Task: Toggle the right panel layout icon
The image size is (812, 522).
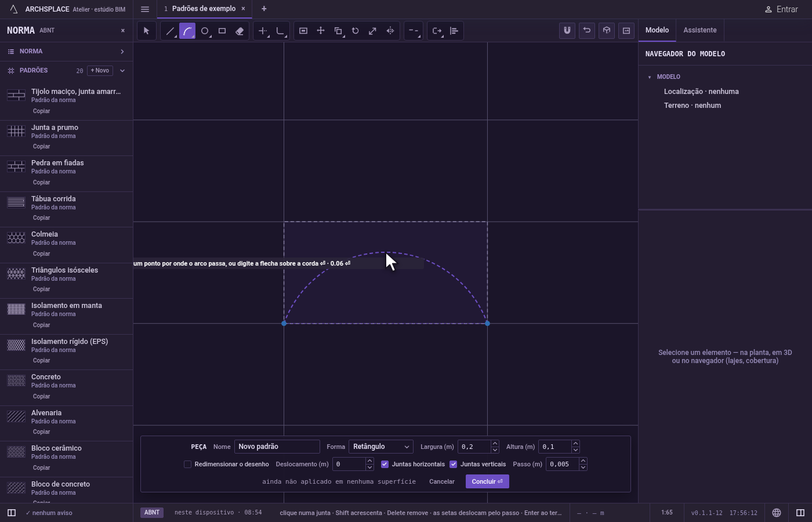Action: click(800, 513)
